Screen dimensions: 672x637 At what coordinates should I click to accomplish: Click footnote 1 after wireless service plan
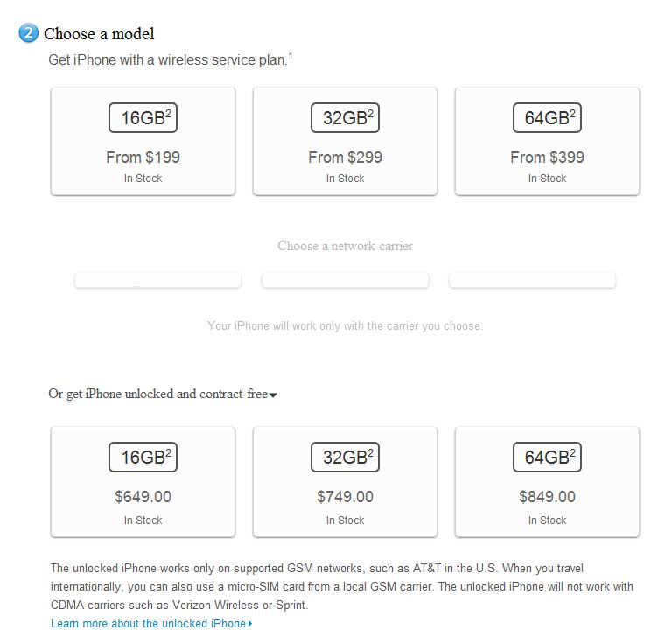[290, 57]
